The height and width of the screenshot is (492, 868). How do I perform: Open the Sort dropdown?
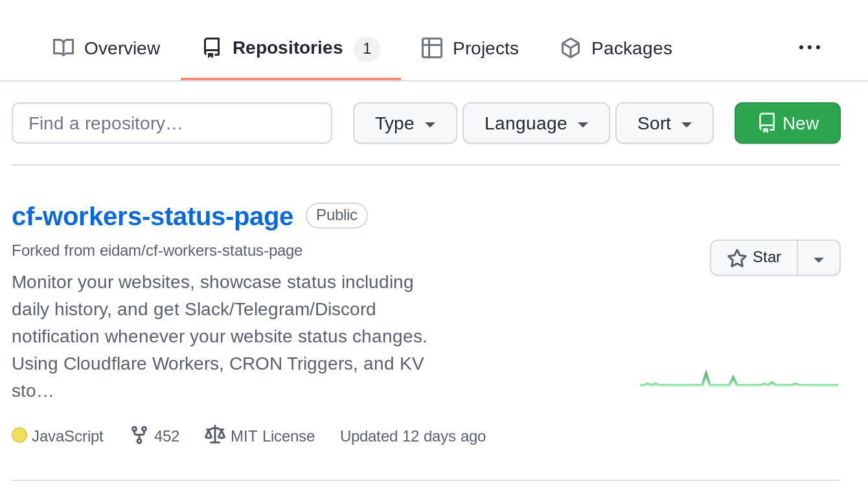[665, 123]
